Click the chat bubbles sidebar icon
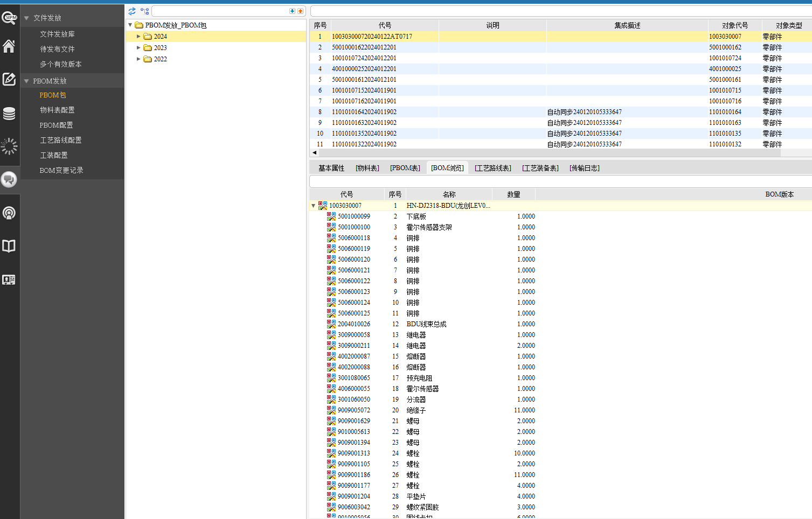The height and width of the screenshot is (519, 812). click(9, 179)
